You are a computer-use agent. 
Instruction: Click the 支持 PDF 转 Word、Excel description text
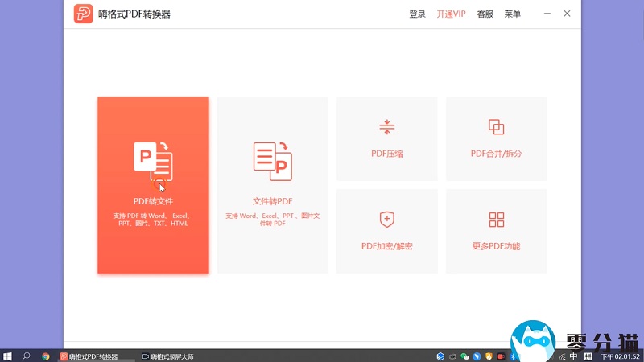click(x=152, y=220)
